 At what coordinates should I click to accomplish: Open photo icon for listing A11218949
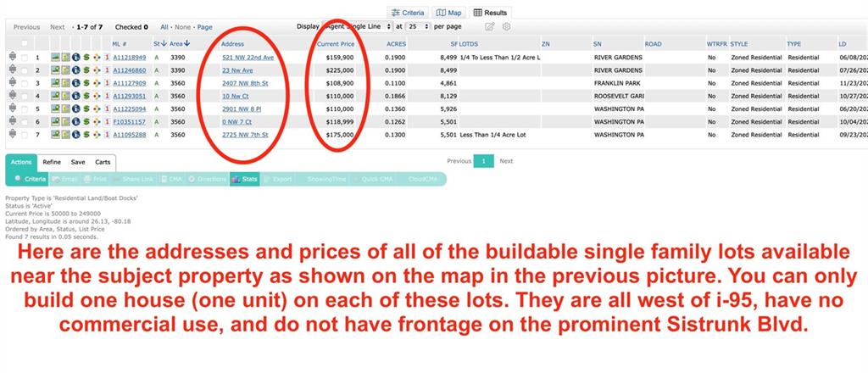pos(55,58)
